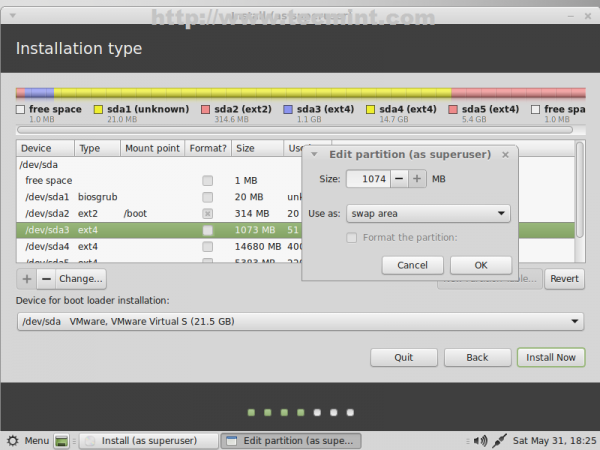The image size is (600, 450).
Task: Open the Edit partition window menu arrow
Action: pos(315,155)
